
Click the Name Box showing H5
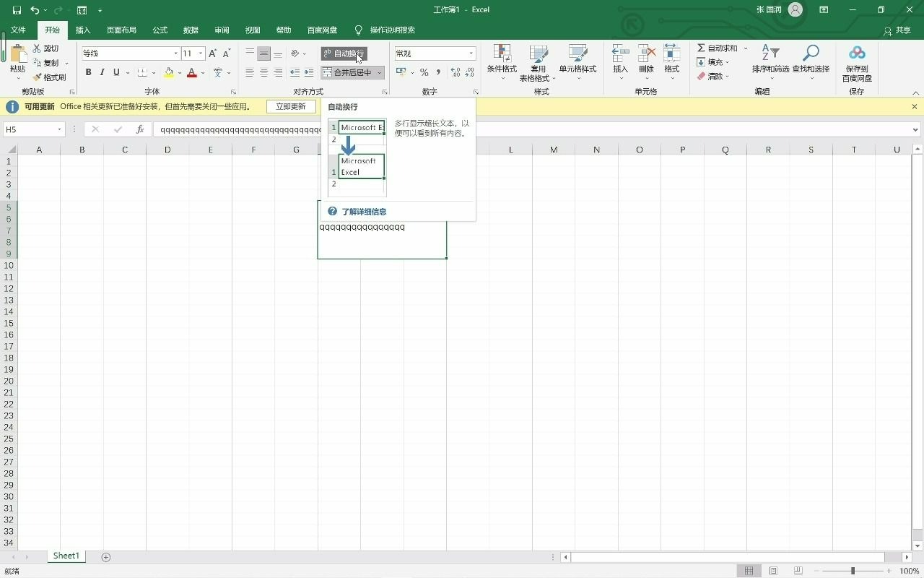34,130
